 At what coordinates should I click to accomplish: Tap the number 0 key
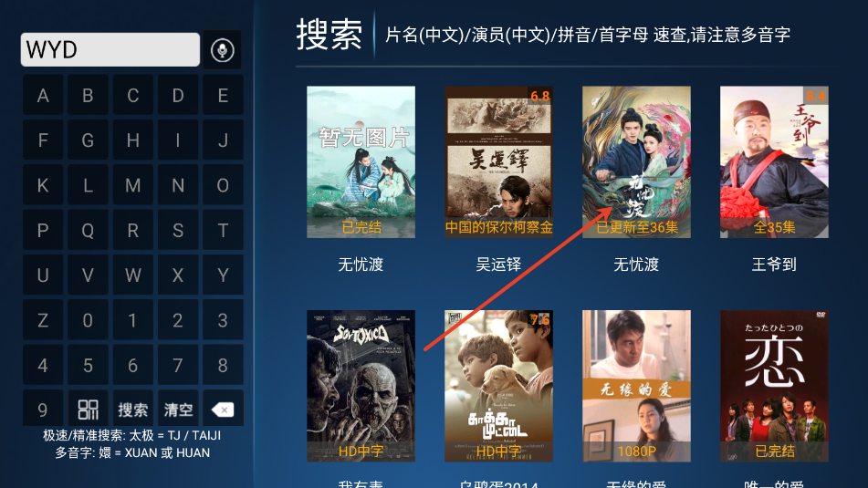[x=88, y=320]
